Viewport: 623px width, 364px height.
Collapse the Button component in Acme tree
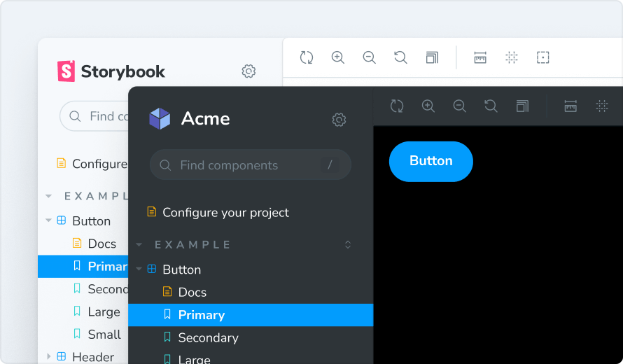coord(139,269)
